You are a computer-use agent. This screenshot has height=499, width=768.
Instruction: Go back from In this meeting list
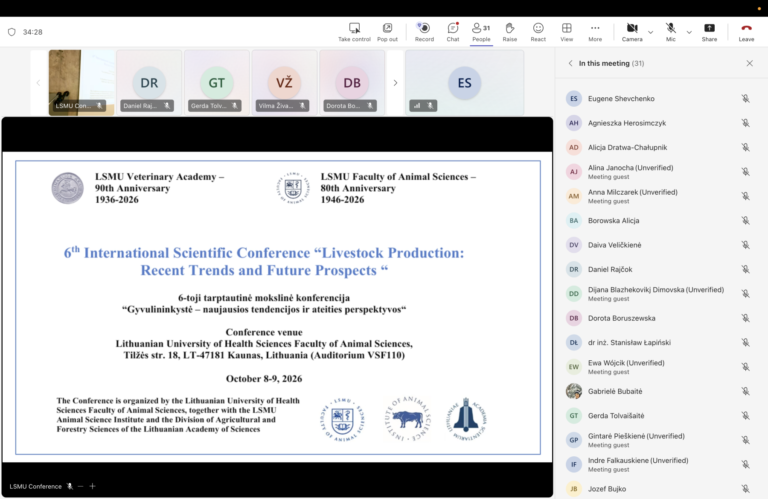pyautogui.click(x=570, y=63)
